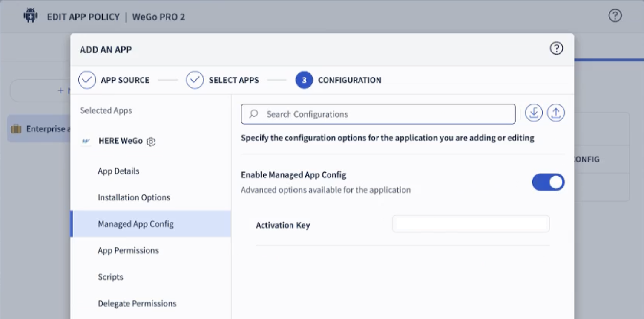Click the download configuration icon
Image resolution: width=644 pixels, height=319 pixels.
pyautogui.click(x=534, y=113)
